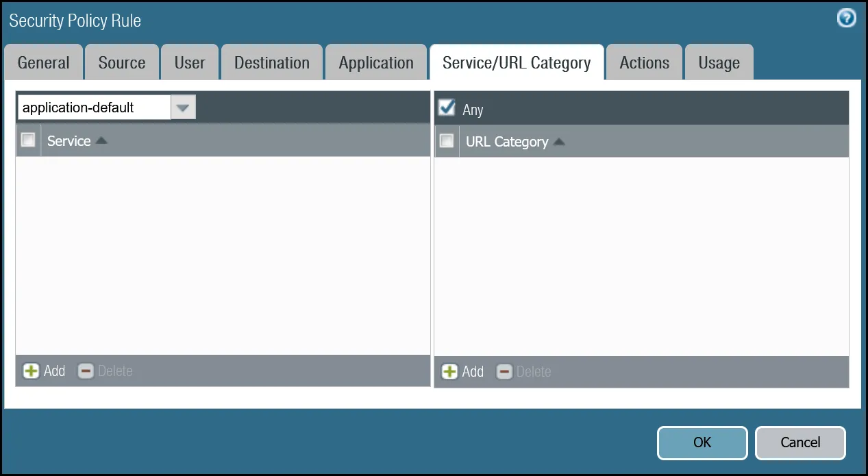This screenshot has height=476, width=868.
Task: Confirm the rule with OK
Action: point(702,442)
